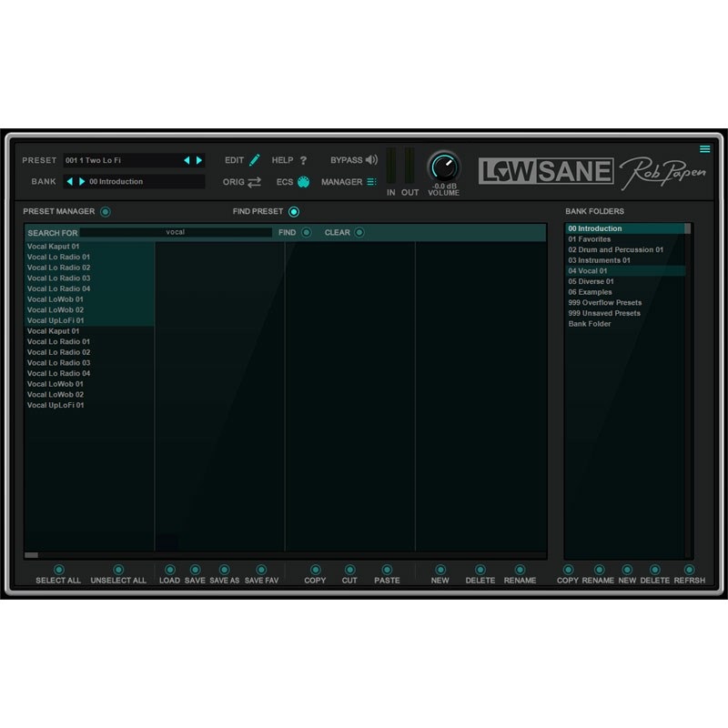This screenshot has height=728, width=728.
Task: Select unhighlighted Vocal Lo Radio 02 preset
Action: pos(89,352)
